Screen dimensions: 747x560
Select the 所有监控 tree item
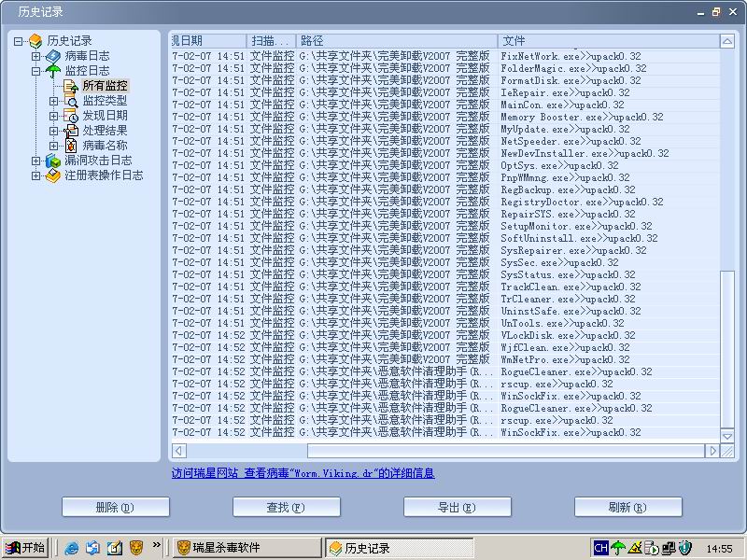pyautogui.click(x=106, y=86)
